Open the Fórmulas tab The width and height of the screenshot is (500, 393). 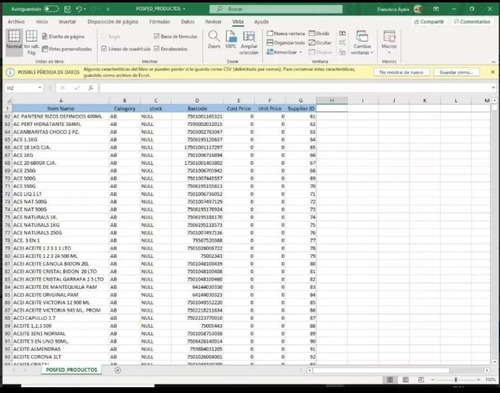pyautogui.click(x=159, y=22)
